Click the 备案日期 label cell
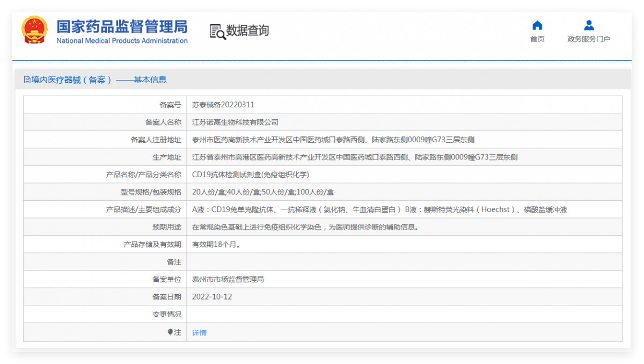Image resolution: width=644 pixels, height=364 pixels. (105, 297)
